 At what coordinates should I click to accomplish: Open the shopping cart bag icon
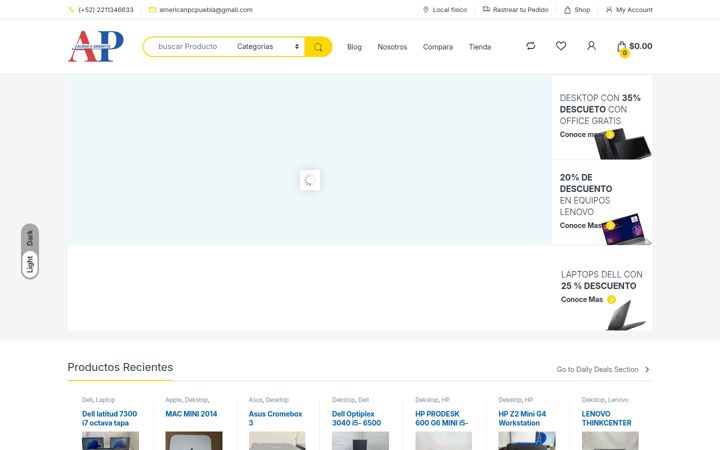(x=622, y=47)
